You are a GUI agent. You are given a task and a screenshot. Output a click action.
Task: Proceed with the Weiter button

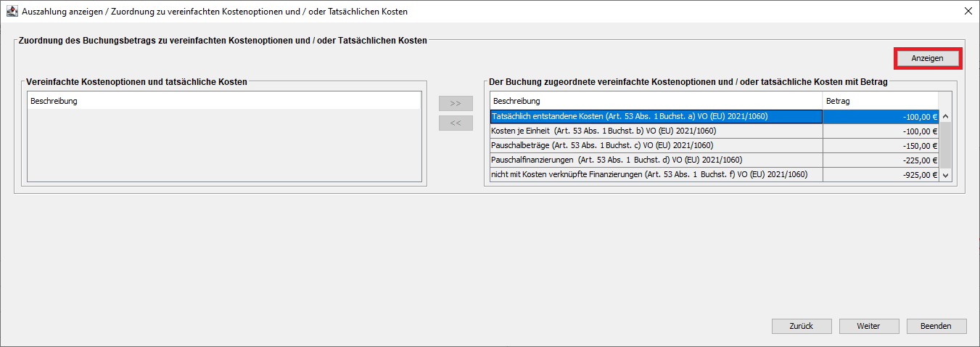coord(869,326)
